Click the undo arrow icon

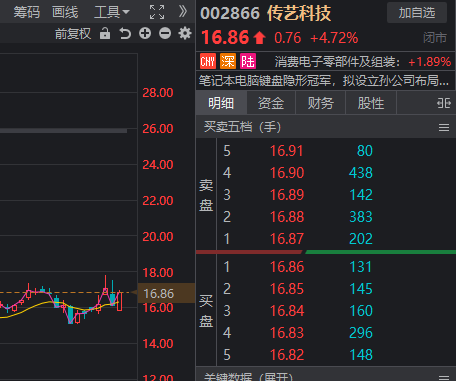125,34
